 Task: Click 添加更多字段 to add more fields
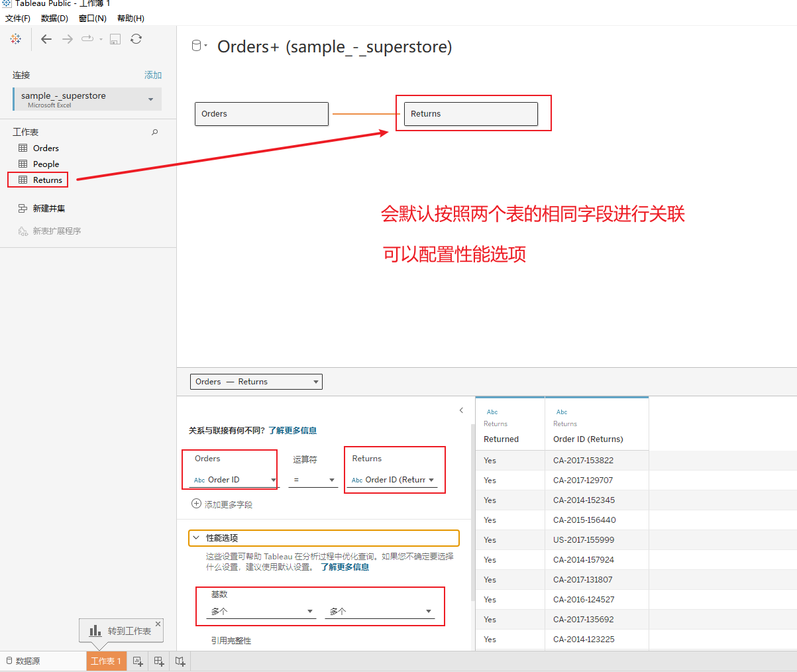(222, 504)
